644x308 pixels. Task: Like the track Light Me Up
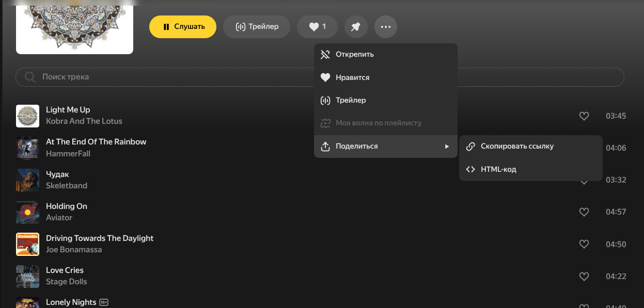584,116
